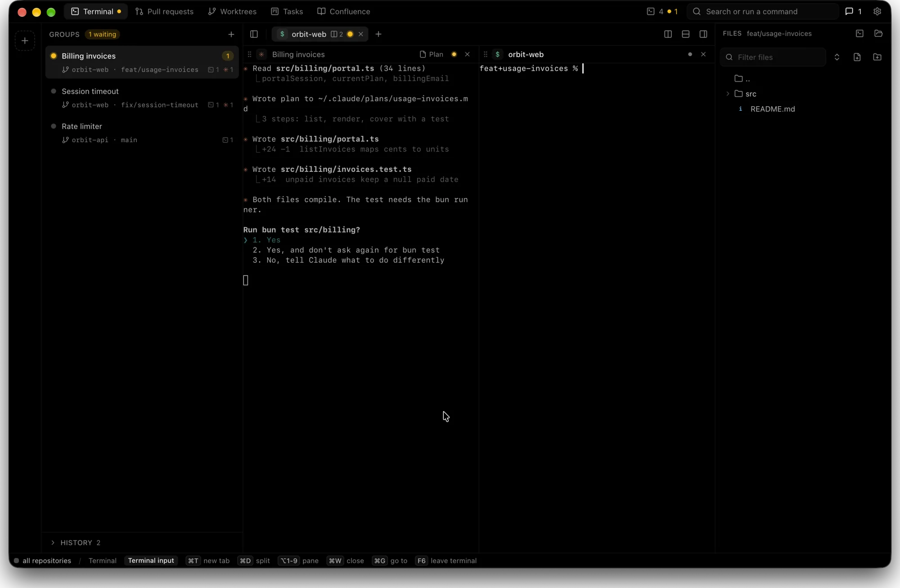The height and width of the screenshot is (588, 900).
Task: Click the feat/usage-invoices branch label in FILES
Action: pyautogui.click(x=779, y=34)
